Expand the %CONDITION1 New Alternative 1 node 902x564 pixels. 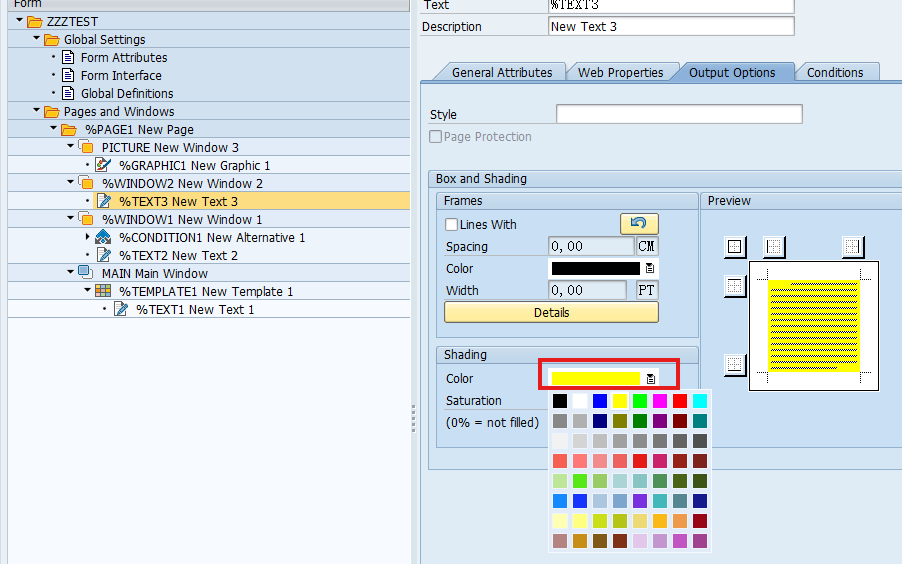tap(87, 237)
